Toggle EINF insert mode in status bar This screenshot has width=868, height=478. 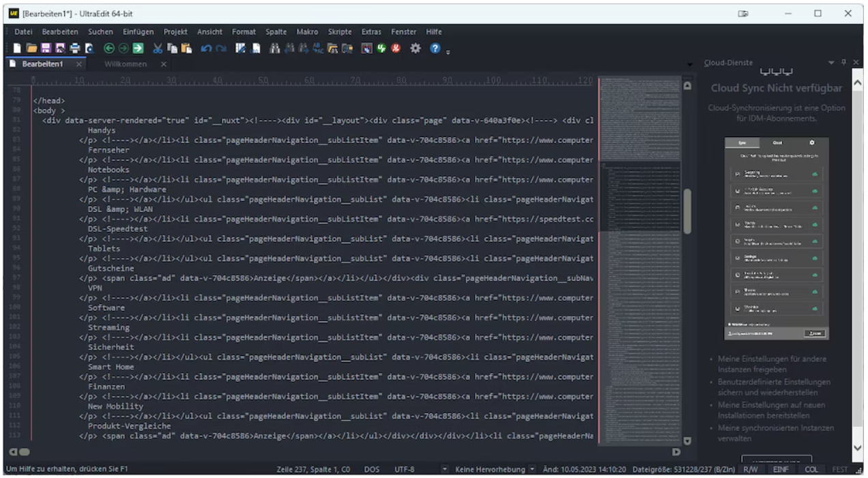point(781,469)
